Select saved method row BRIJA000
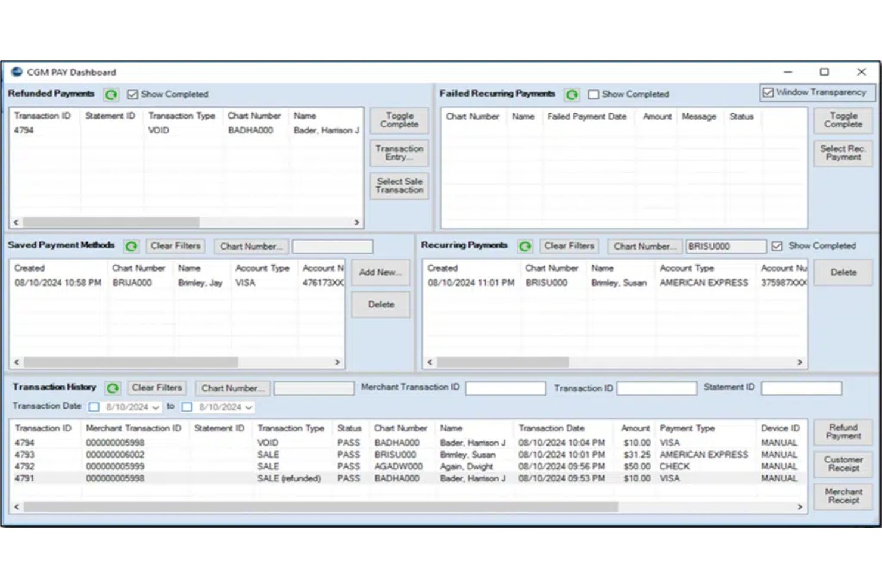 [x=177, y=283]
